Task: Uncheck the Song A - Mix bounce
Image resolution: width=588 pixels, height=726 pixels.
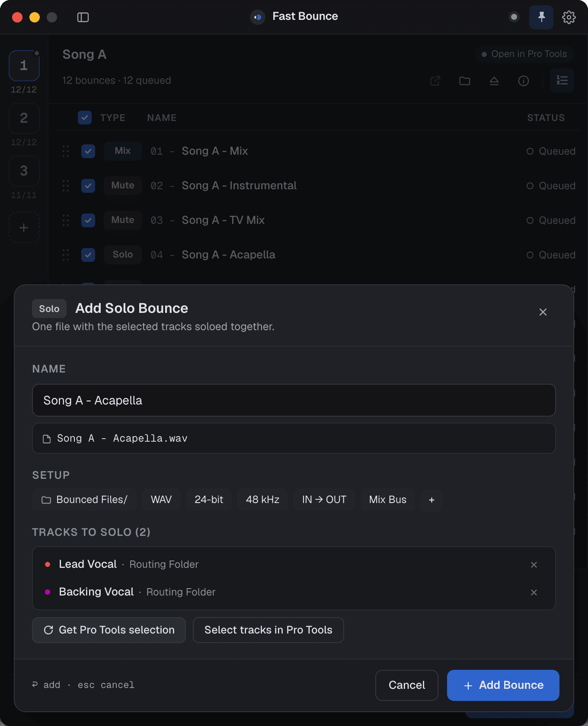Action: [88, 151]
